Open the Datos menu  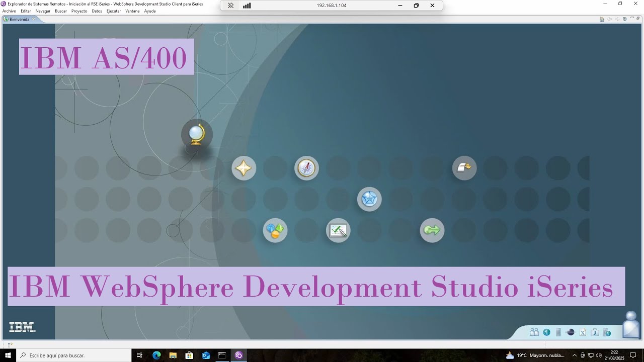pos(97,11)
